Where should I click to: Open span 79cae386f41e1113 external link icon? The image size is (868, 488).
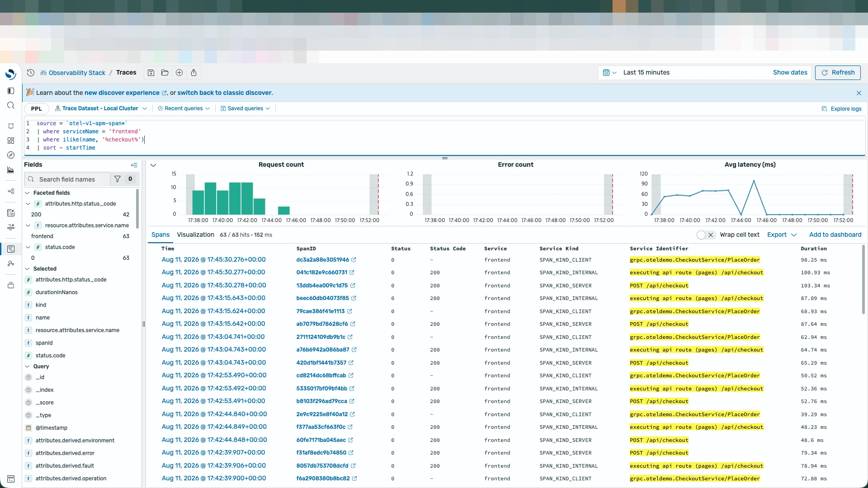(x=350, y=311)
